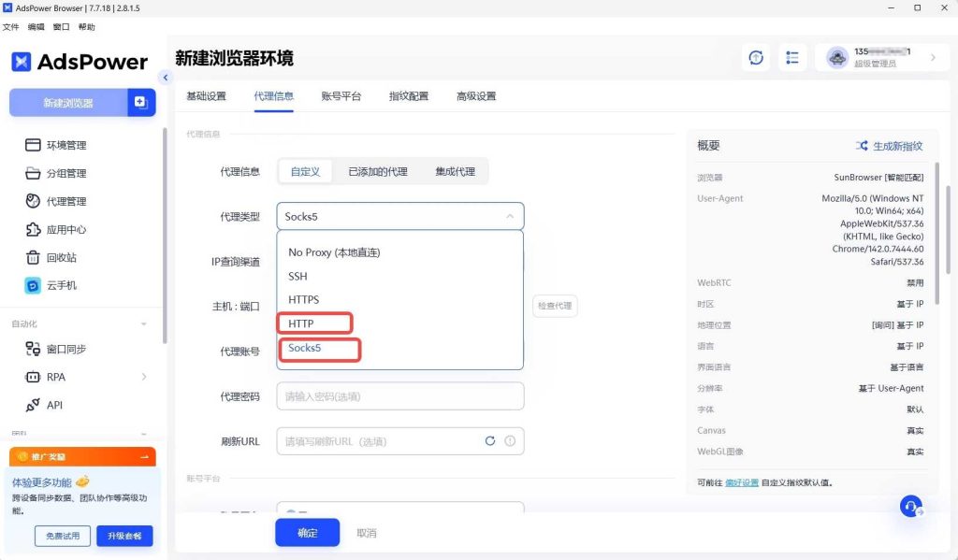This screenshot has height=560, width=958.
Task: Select the 已添加的代理 option
Action: (x=377, y=172)
